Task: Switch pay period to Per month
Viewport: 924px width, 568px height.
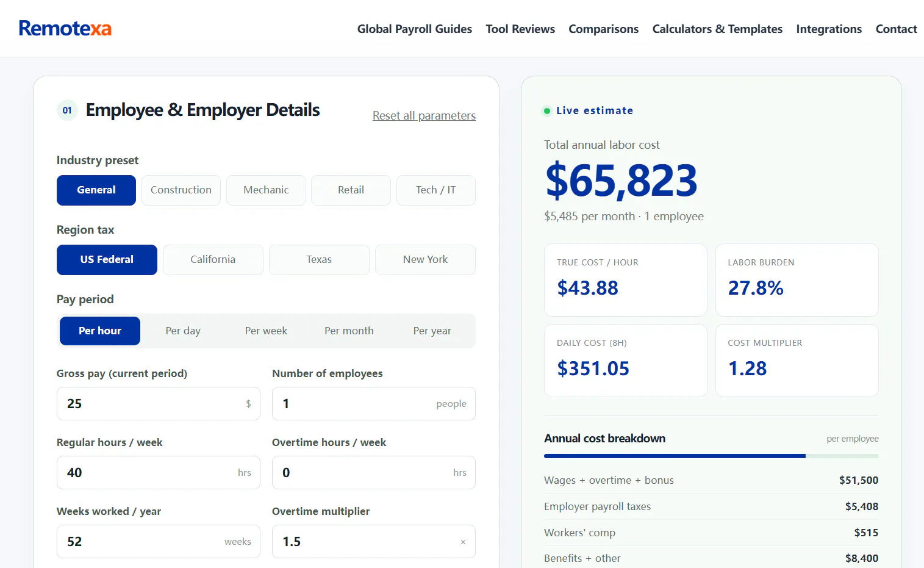Action: [x=349, y=331]
